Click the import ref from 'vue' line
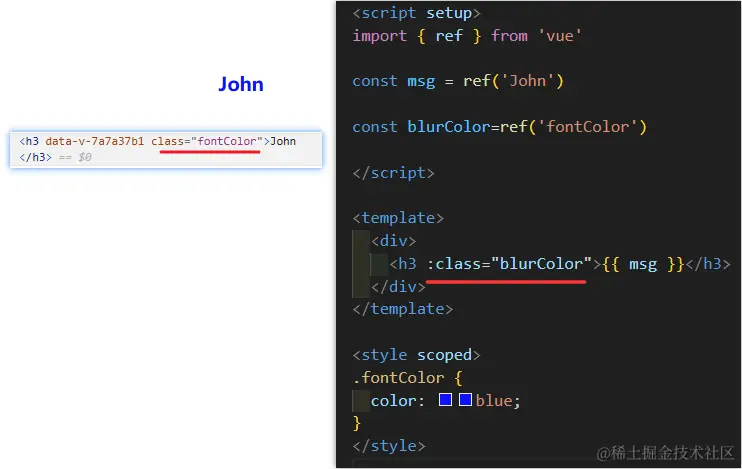The width and height of the screenshot is (742, 469). (467, 36)
